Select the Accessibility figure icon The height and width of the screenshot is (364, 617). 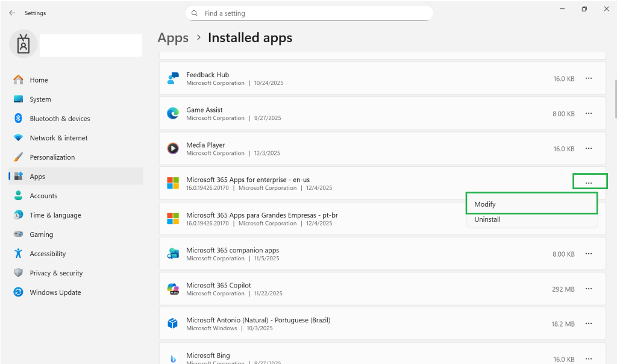[x=18, y=254]
